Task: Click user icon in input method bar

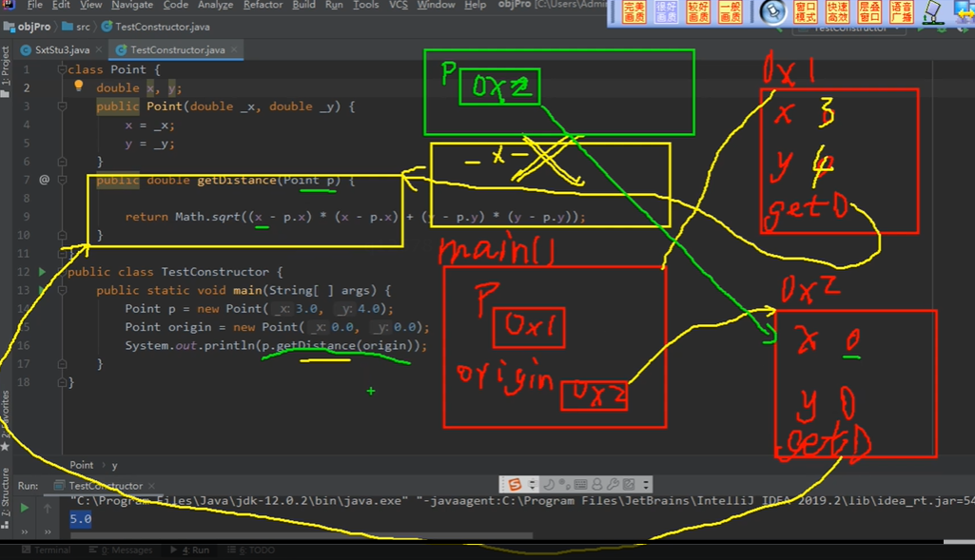Action: click(597, 484)
